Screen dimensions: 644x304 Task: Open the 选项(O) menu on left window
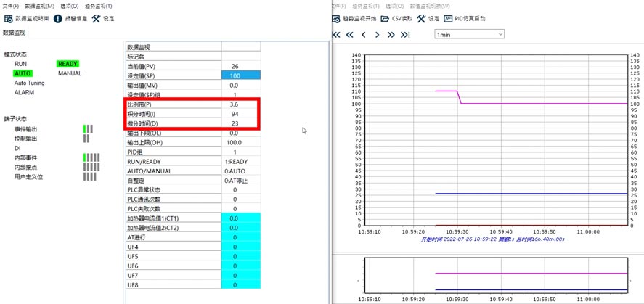pyautogui.click(x=68, y=6)
